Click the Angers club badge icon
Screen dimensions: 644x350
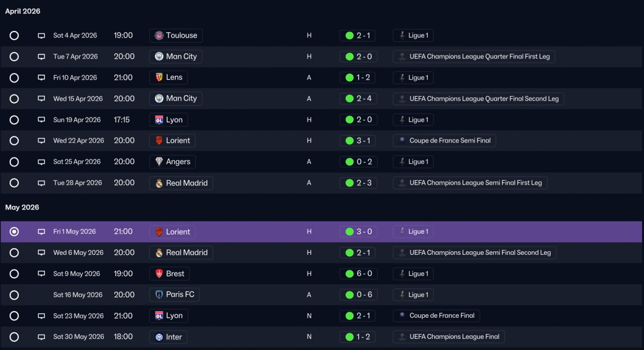[x=159, y=162]
